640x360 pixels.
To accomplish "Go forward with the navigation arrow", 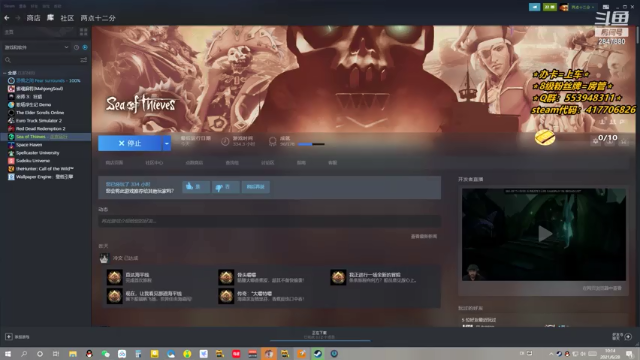I will pos(18,18).
